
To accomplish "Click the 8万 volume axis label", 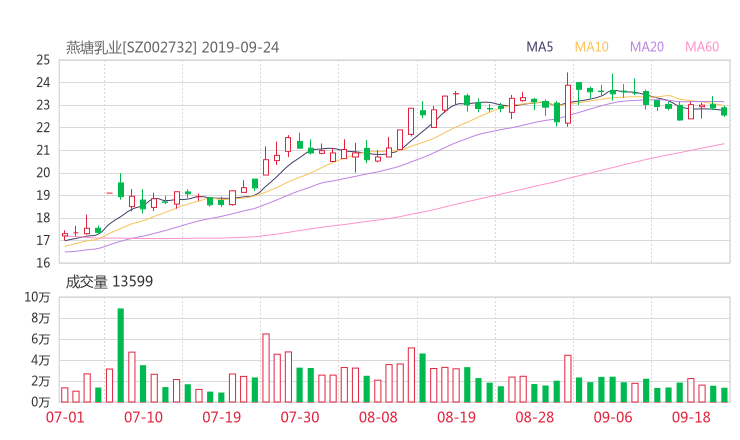I will point(41,318).
